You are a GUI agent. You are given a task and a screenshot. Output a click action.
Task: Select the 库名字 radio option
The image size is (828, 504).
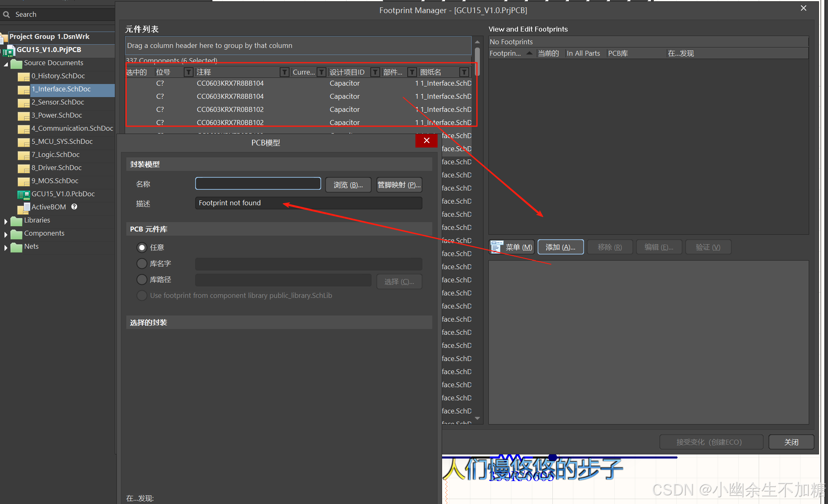click(x=142, y=263)
